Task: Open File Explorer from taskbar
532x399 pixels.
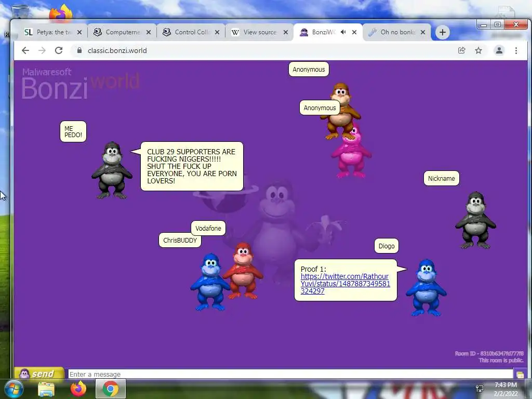Action: pos(46,389)
